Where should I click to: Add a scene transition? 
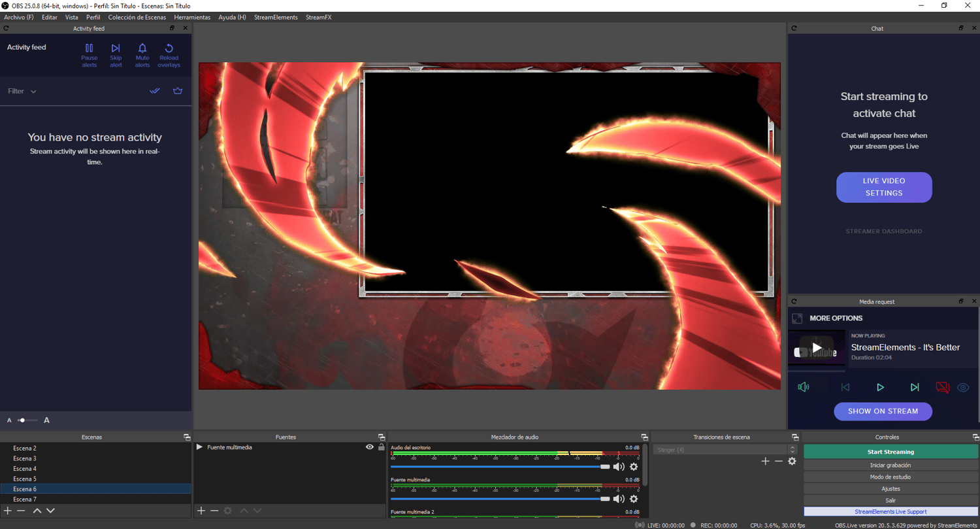point(765,461)
